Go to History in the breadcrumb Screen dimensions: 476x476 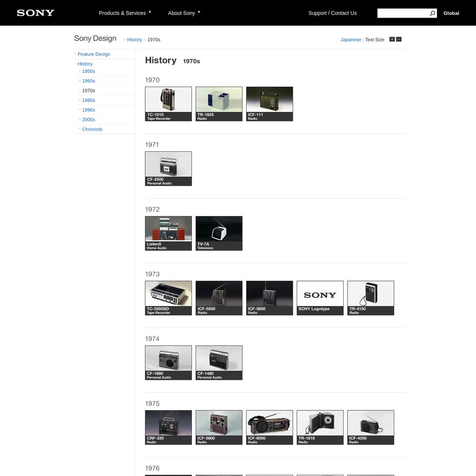click(135, 40)
